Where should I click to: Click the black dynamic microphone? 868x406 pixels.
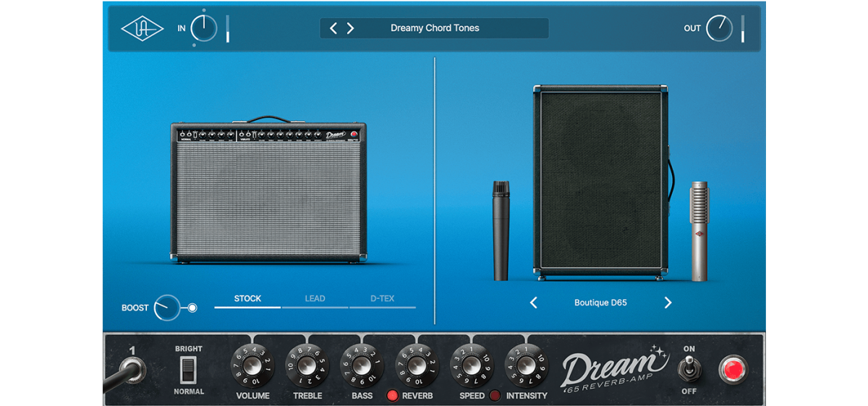pos(501,230)
